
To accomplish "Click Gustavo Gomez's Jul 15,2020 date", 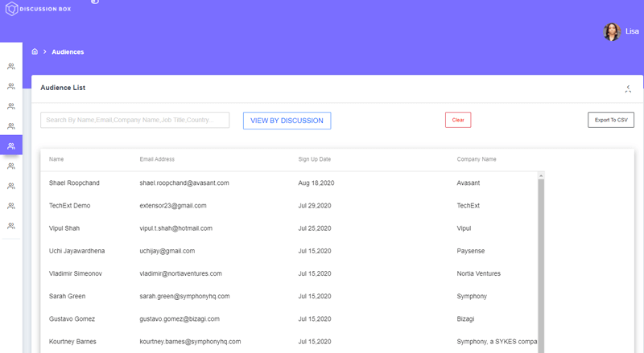I will [314, 318].
